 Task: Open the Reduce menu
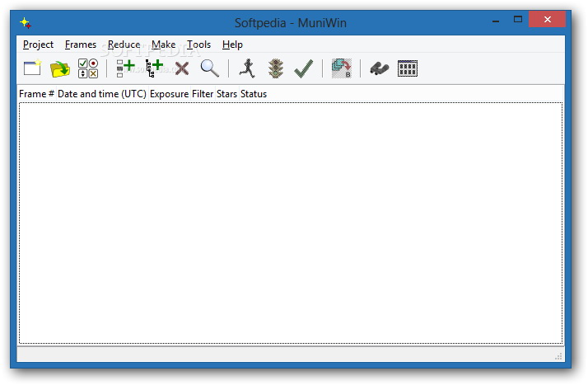[x=124, y=45]
